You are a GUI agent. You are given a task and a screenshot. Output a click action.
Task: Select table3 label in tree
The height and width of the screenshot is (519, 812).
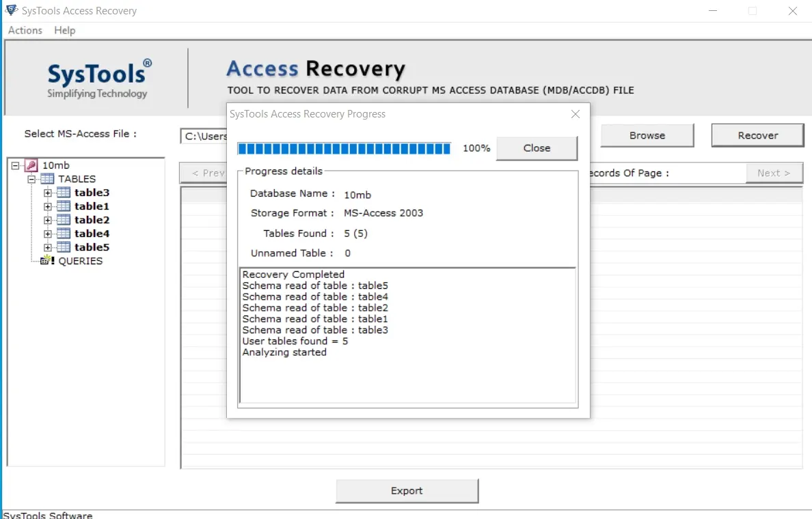tap(92, 193)
